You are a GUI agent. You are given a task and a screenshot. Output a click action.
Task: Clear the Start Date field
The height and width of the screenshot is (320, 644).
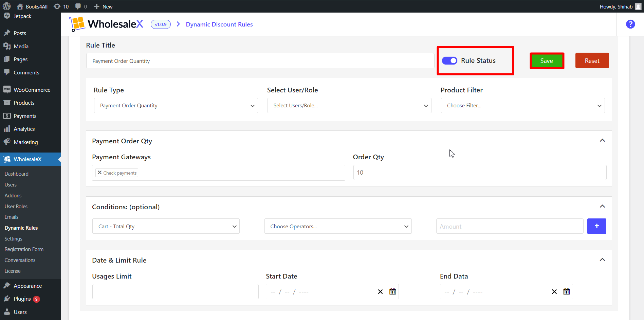click(x=380, y=292)
